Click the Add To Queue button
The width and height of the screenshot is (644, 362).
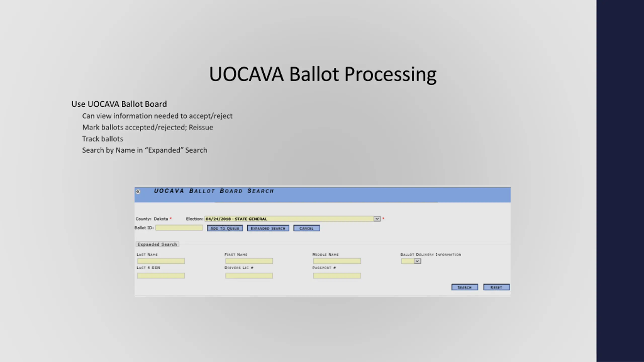pos(225,228)
